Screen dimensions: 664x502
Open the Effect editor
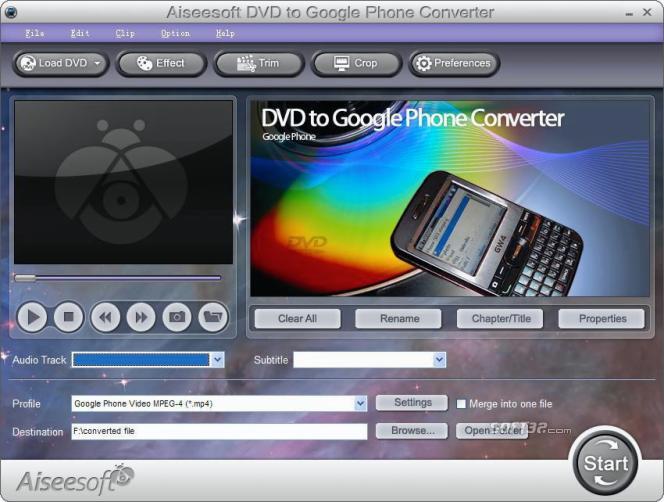(x=161, y=64)
